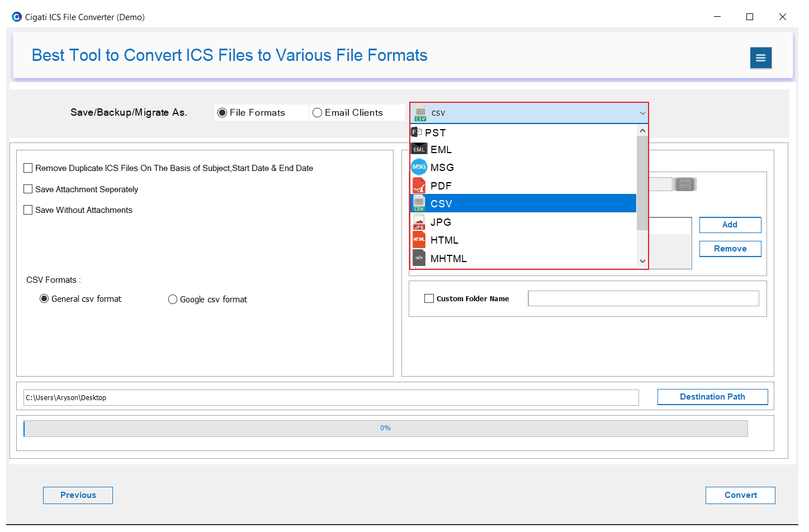Open the calendar date picker icon

click(x=684, y=184)
